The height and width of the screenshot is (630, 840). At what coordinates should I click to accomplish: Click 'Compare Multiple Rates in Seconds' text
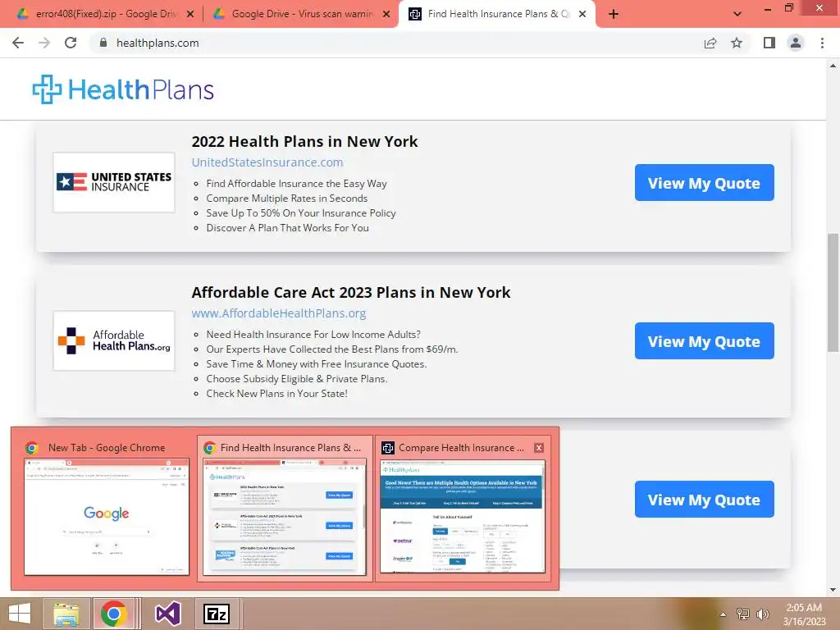[286, 199]
